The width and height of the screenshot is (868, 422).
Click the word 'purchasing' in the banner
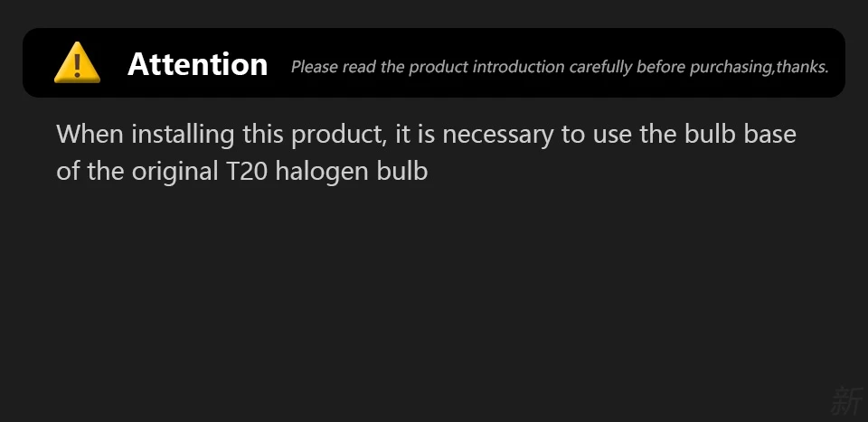(x=731, y=67)
